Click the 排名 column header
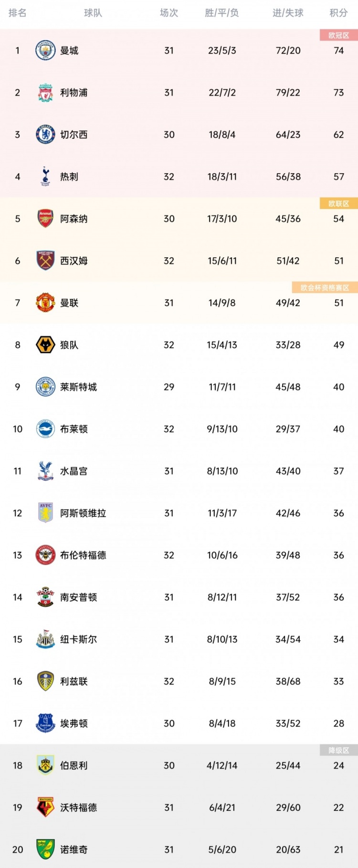The height and width of the screenshot is (868, 358). [18, 13]
